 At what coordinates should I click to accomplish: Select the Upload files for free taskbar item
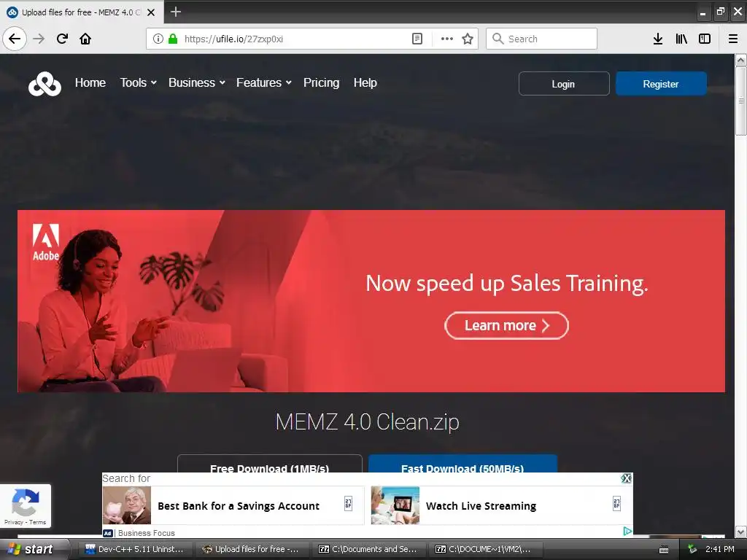point(251,550)
